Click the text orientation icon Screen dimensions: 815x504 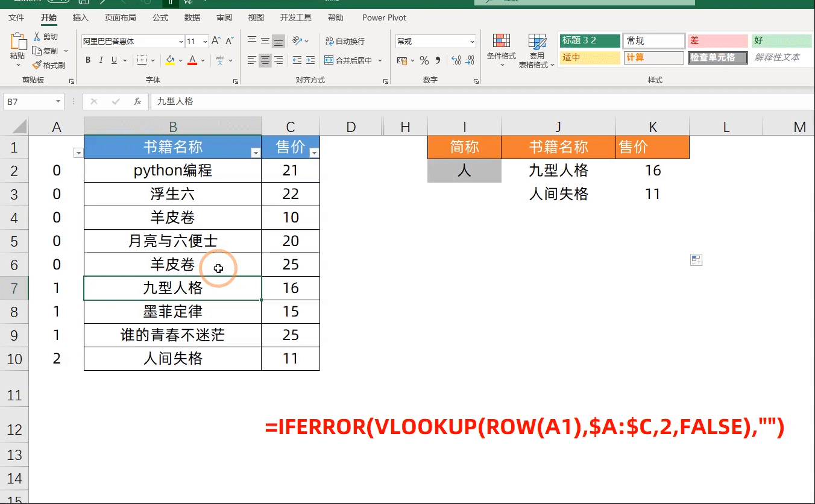(x=297, y=41)
